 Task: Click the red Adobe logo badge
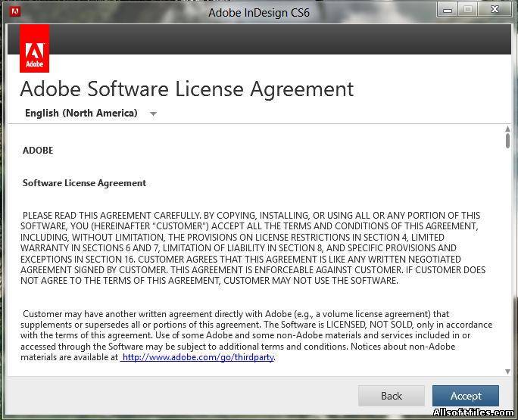tap(34, 48)
